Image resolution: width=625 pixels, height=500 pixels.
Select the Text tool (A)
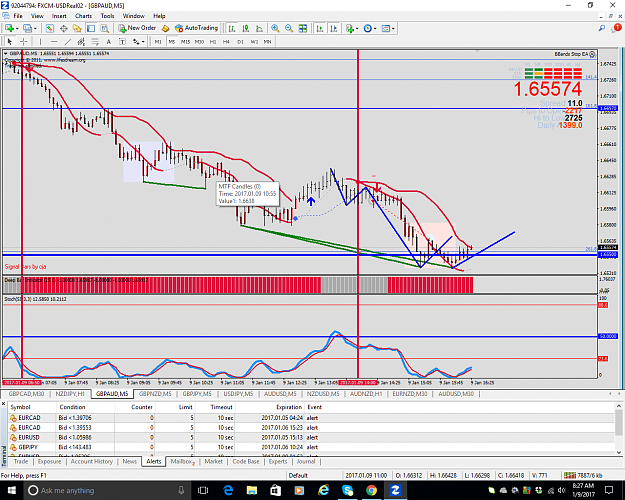(108, 41)
